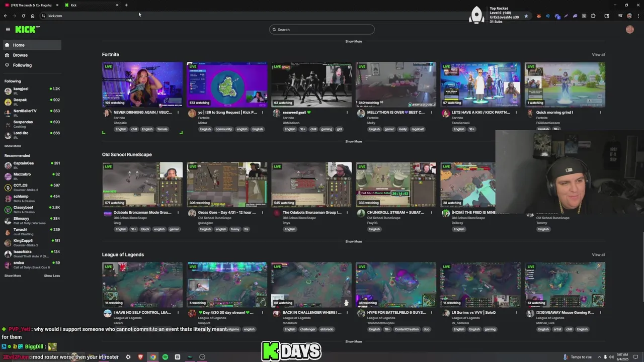Switch to the Kick browser tab
Screen dimensions: 644x362
(x=92, y=5)
